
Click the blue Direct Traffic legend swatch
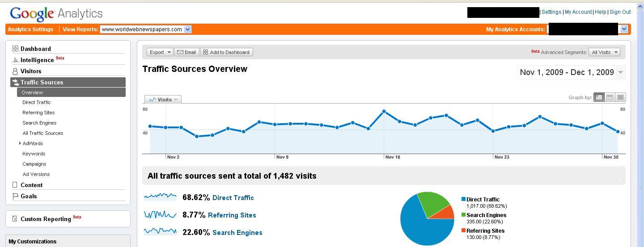(x=463, y=199)
